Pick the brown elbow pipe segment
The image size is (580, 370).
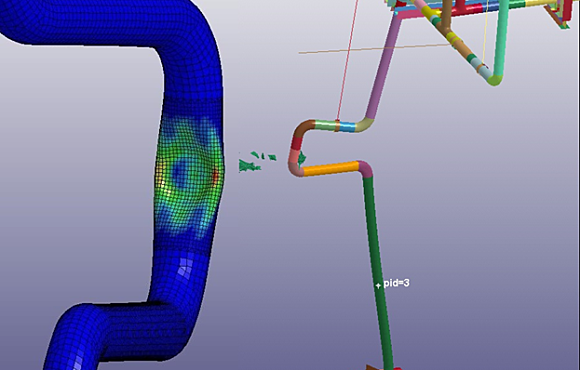coord(304,127)
